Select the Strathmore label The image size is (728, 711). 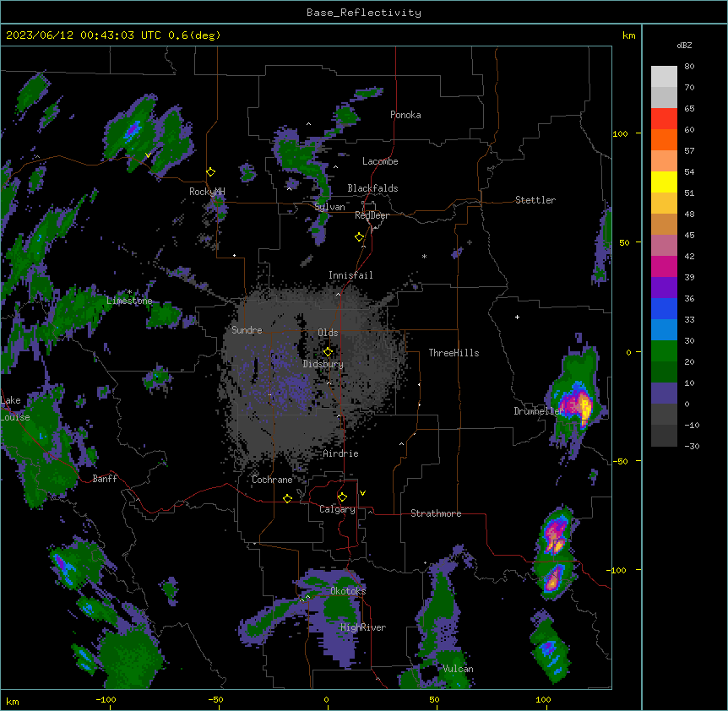(x=436, y=513)
